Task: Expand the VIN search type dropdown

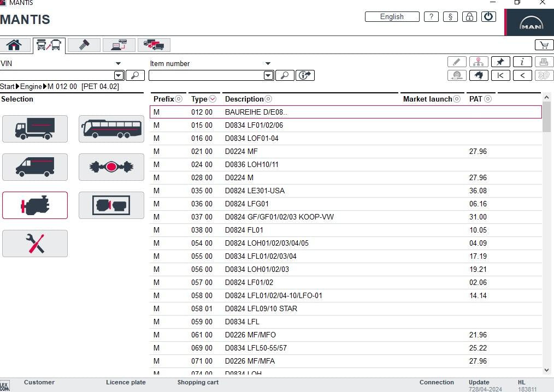Action: [118, 63]
